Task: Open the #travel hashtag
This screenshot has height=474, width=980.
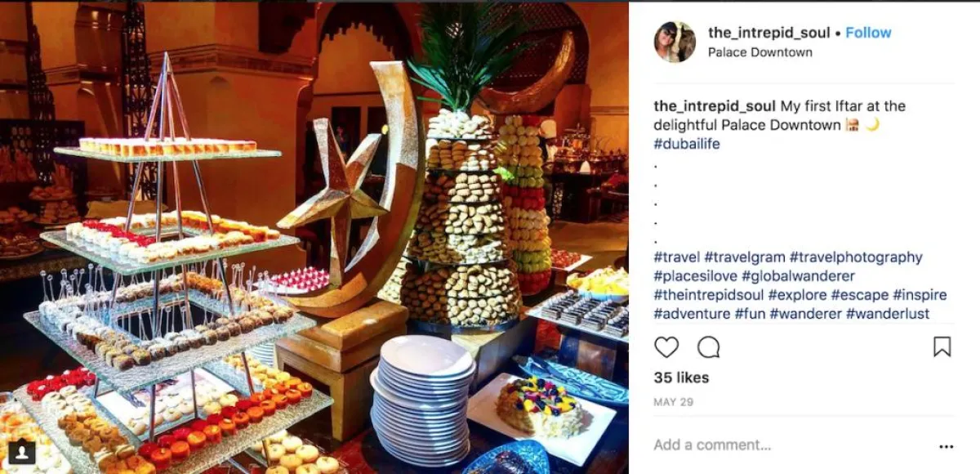Action: point(677,257)
